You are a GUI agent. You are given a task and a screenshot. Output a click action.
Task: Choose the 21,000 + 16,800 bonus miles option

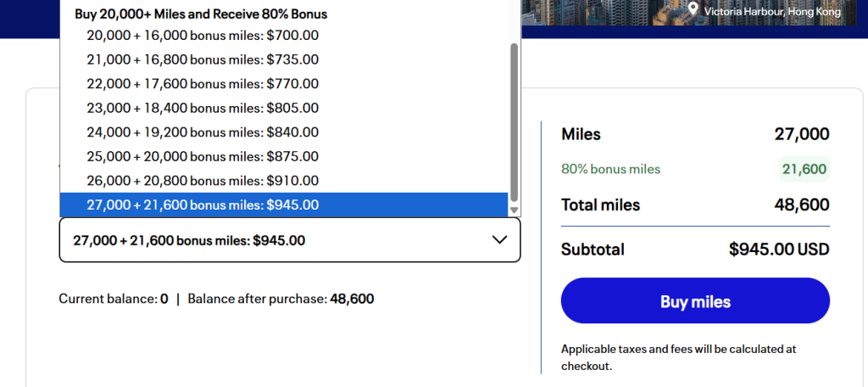(203, 59)
